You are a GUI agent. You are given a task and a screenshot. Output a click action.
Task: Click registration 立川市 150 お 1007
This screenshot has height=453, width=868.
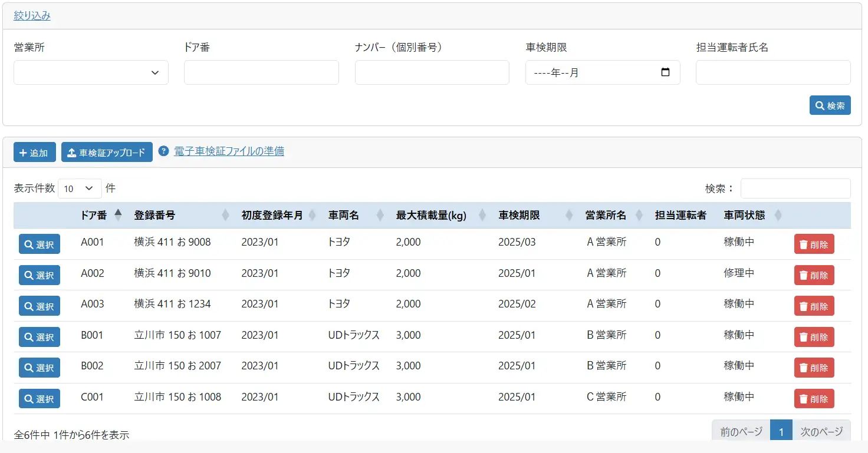pos(177,335)
